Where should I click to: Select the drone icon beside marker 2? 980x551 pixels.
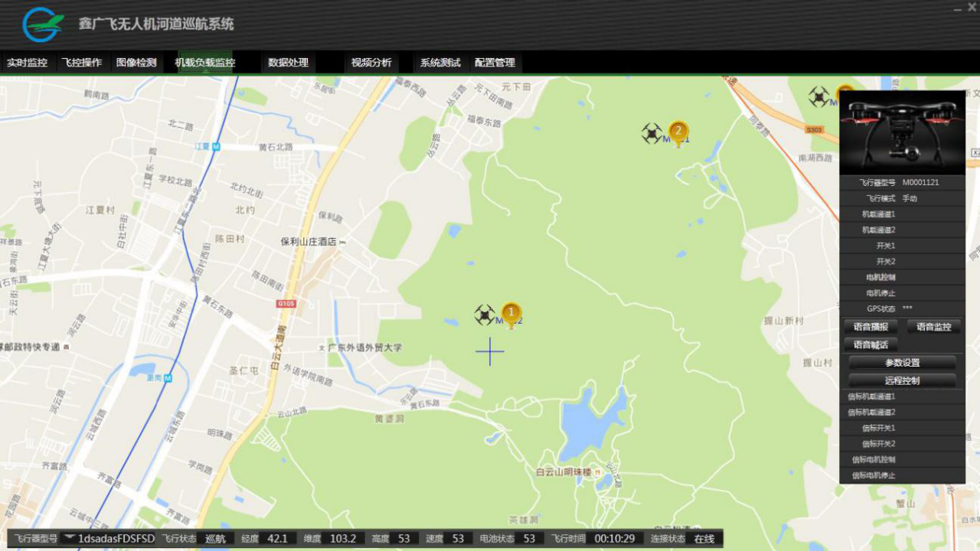[652, 133]
